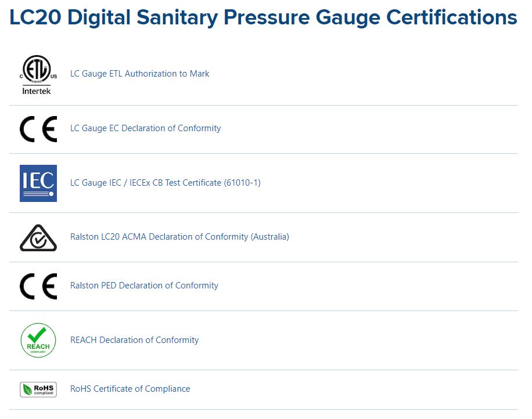Click the blue IEC logo
Image resolution: width=532 pixels, height=419 pixels.
[x=38, y=183]
